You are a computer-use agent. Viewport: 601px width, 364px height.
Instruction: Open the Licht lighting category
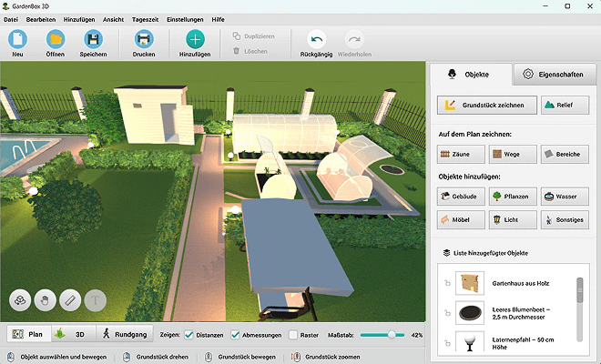tap(513, 219)
